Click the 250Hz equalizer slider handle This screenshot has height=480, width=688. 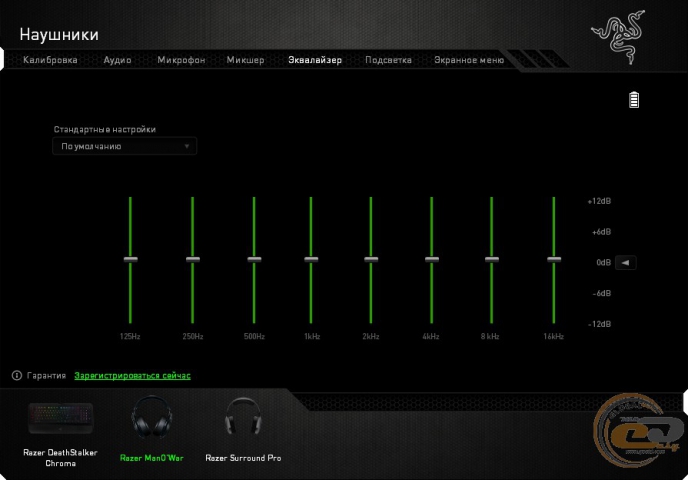(x=193, y=259)
